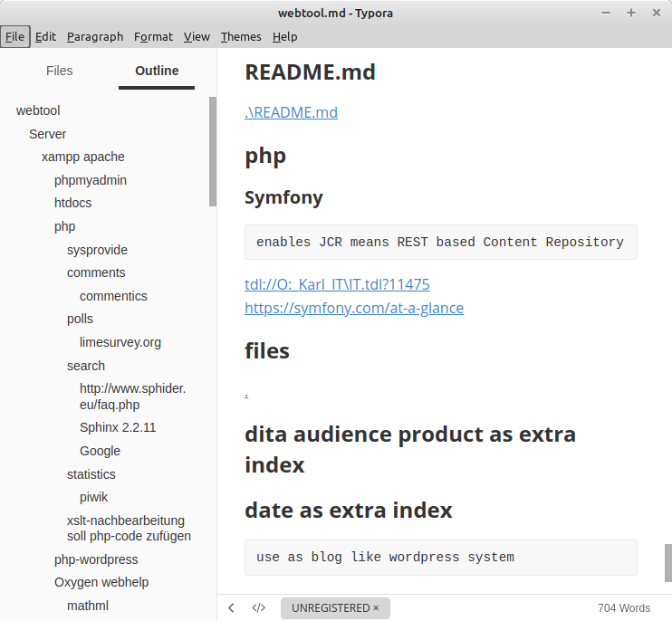Collapse the sidebar with the back arrow
This screenshot has height=621, width=672.
232,607
